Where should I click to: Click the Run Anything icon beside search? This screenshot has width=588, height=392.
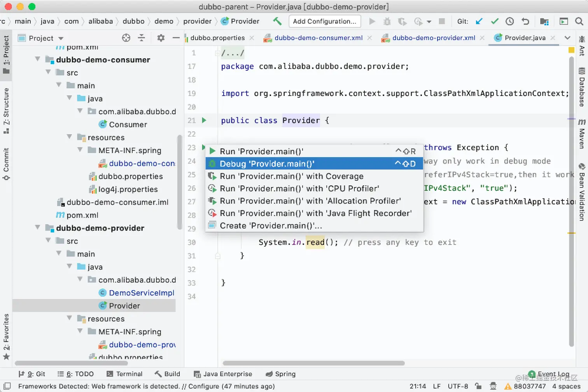[563, 21]
